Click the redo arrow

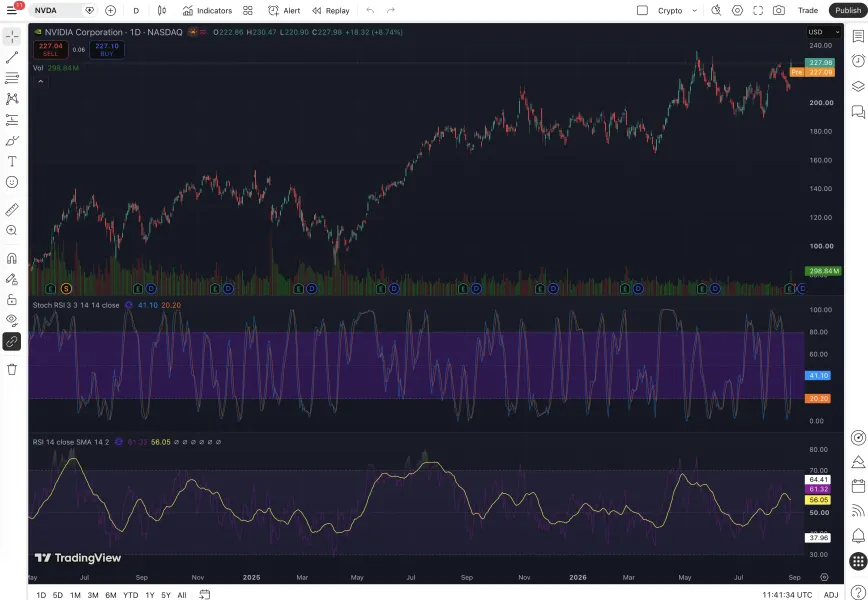[x=391, y=10]
